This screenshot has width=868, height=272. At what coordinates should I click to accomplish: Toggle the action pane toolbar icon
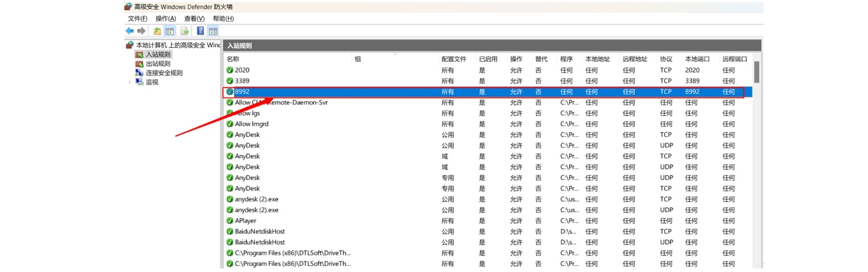[x=213, y=31]
